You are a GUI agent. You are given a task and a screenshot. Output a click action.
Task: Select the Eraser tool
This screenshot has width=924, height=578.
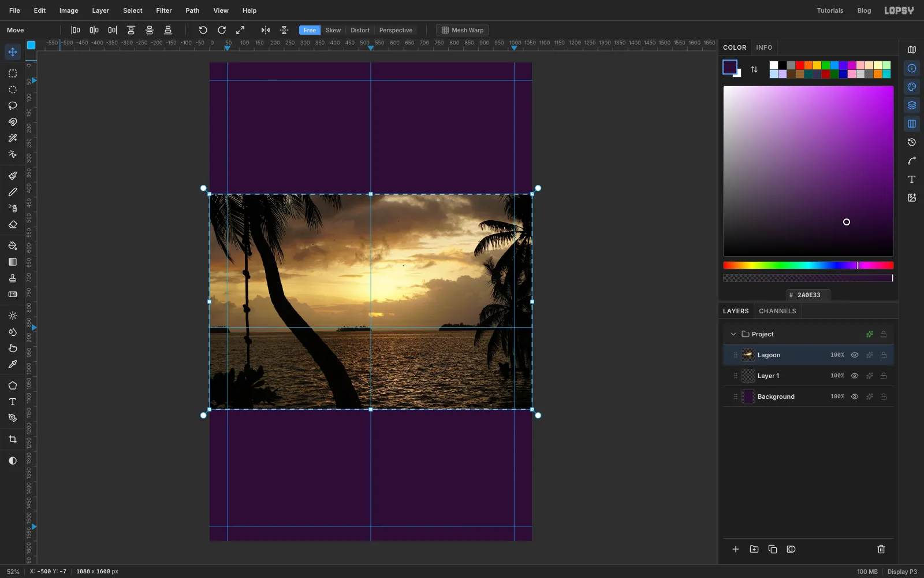[13, 224]
